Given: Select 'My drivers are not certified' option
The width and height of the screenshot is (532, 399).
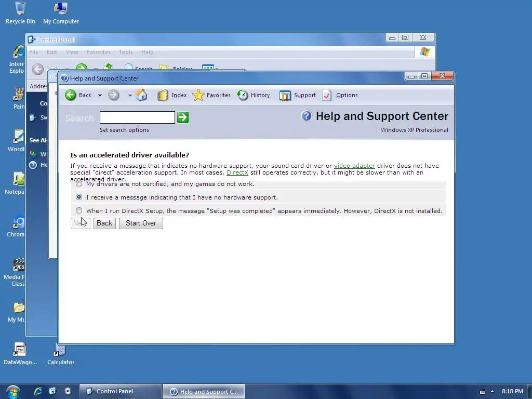Looking at the screenshot, I should [x=79, y=184].
